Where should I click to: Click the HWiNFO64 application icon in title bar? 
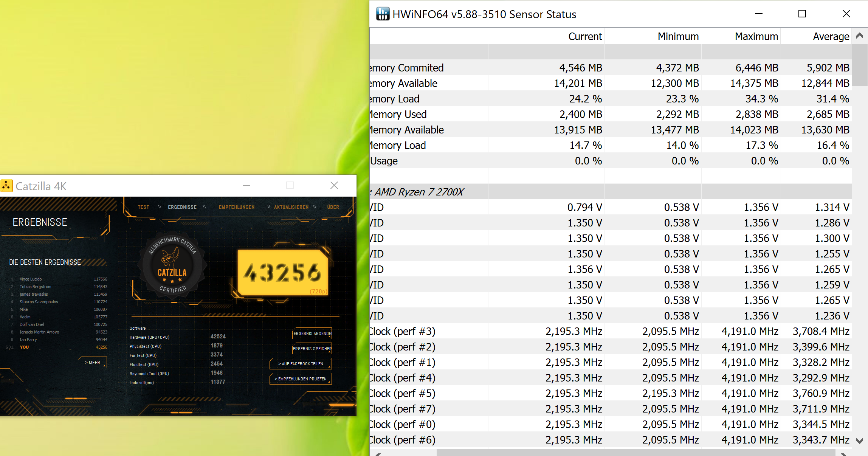click(383, 14)
